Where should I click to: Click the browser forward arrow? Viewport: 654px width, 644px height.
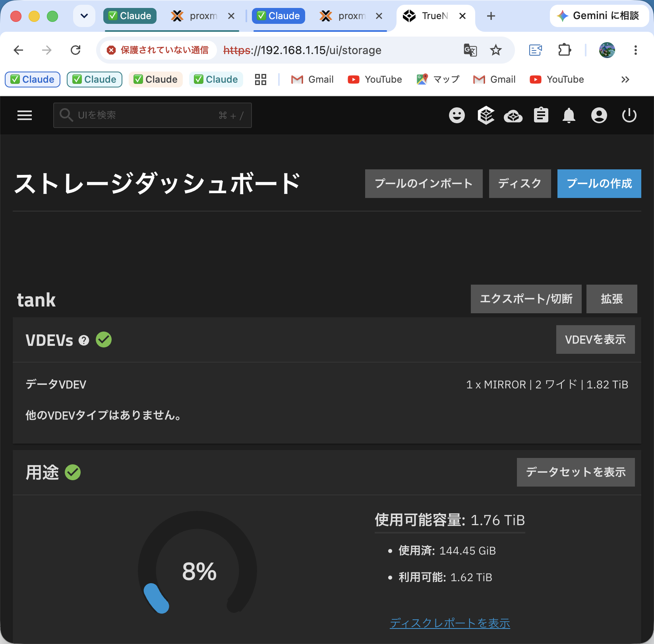(47, 50)
